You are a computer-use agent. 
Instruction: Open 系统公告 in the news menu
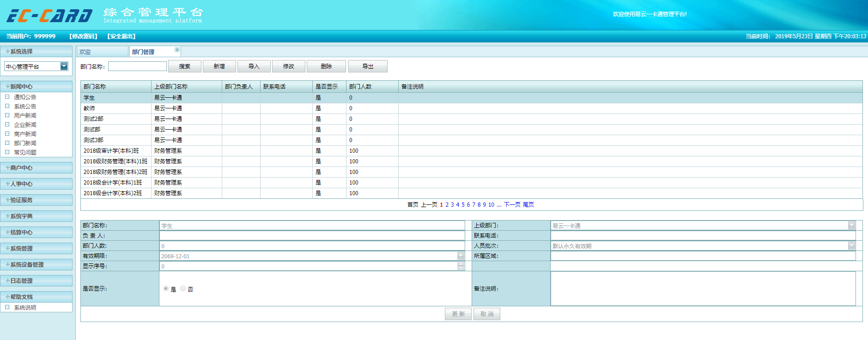pos(25,106)
